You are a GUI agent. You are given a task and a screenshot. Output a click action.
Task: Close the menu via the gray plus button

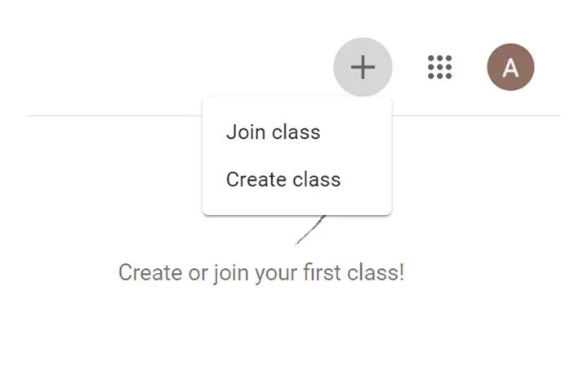[x=363, y=67]
